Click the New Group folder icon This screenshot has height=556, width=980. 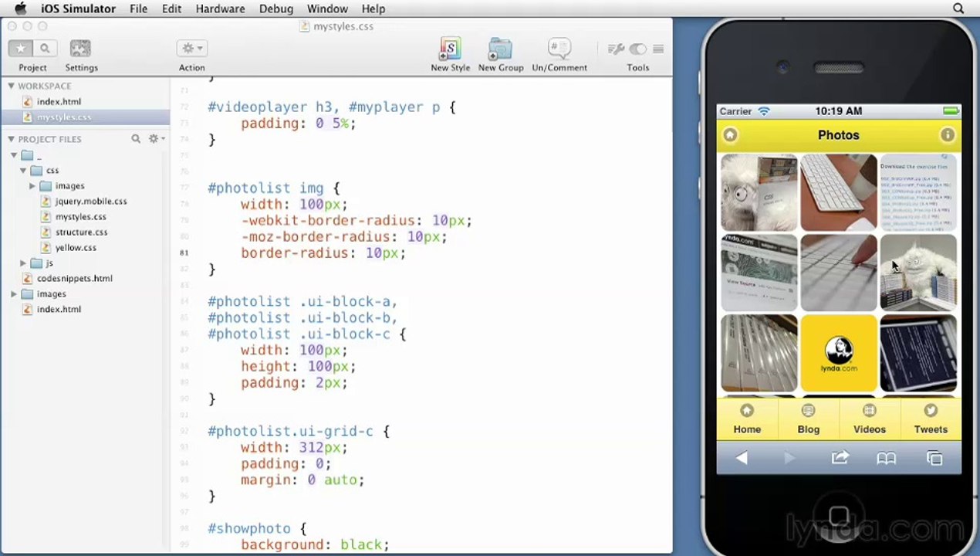500,49
